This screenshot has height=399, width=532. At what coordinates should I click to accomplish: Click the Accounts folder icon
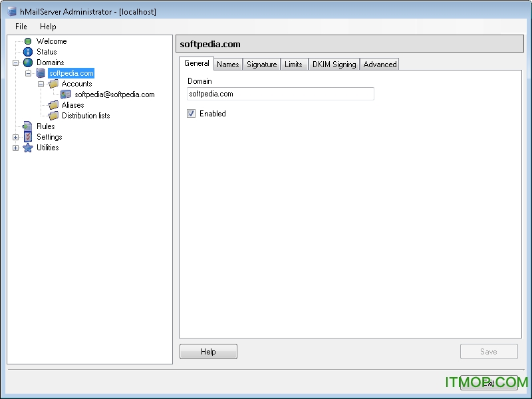pyautogui.click(x=54, y=84)
